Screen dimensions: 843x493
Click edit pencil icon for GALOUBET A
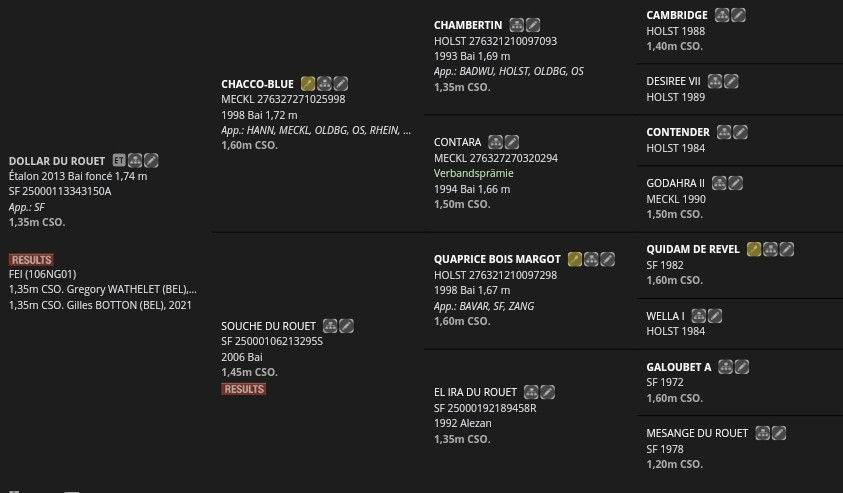click(x=742, y=367)
